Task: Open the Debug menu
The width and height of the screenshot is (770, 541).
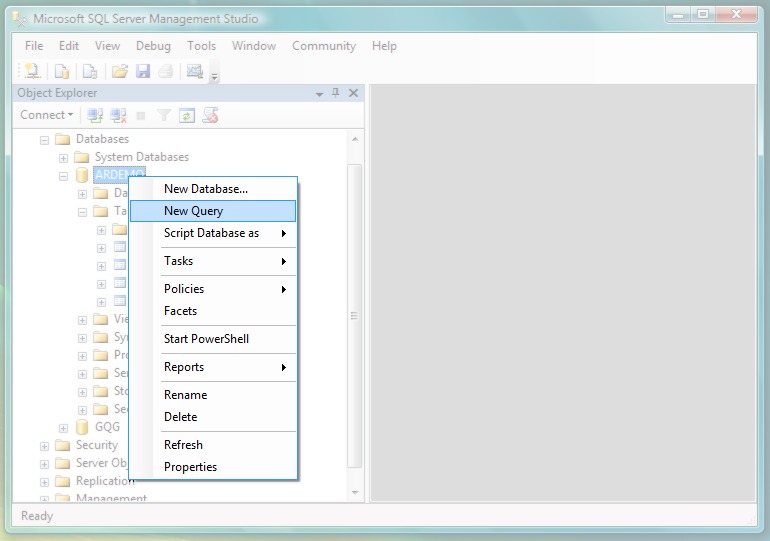Action: [153, 46]
